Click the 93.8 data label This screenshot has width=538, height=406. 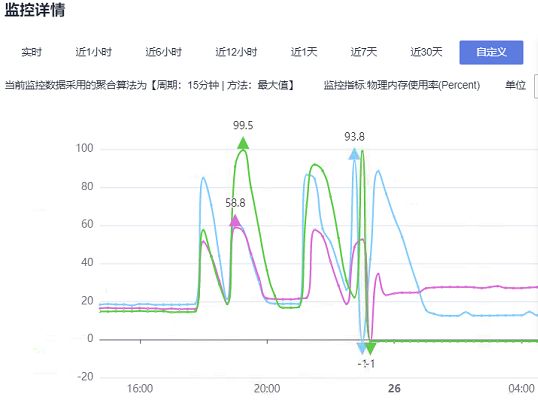point(354,137)
